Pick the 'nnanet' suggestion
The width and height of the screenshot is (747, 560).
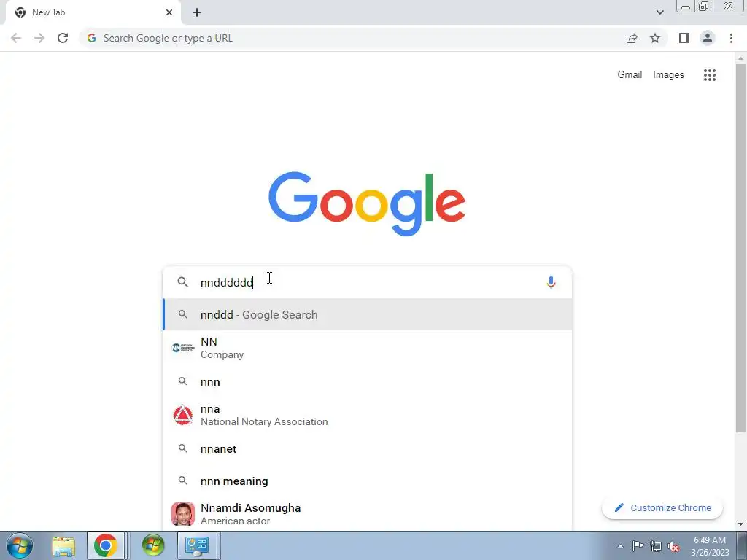click(368, 449)
